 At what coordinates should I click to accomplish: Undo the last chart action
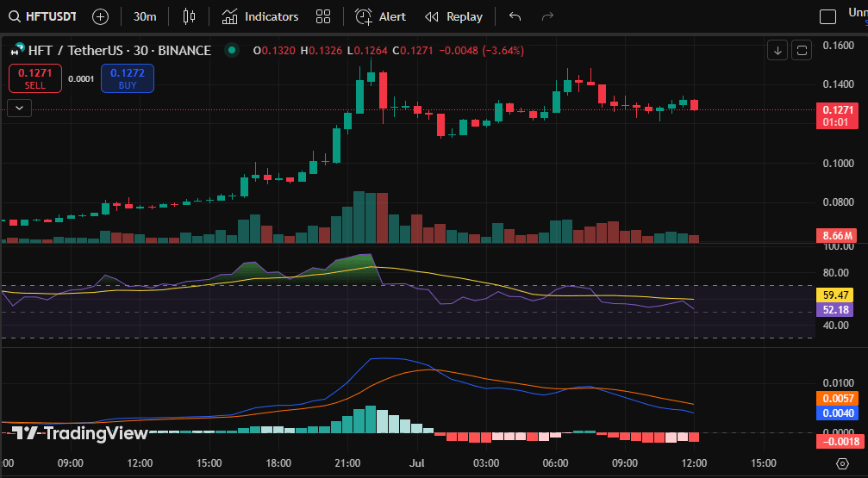(515, 16)
